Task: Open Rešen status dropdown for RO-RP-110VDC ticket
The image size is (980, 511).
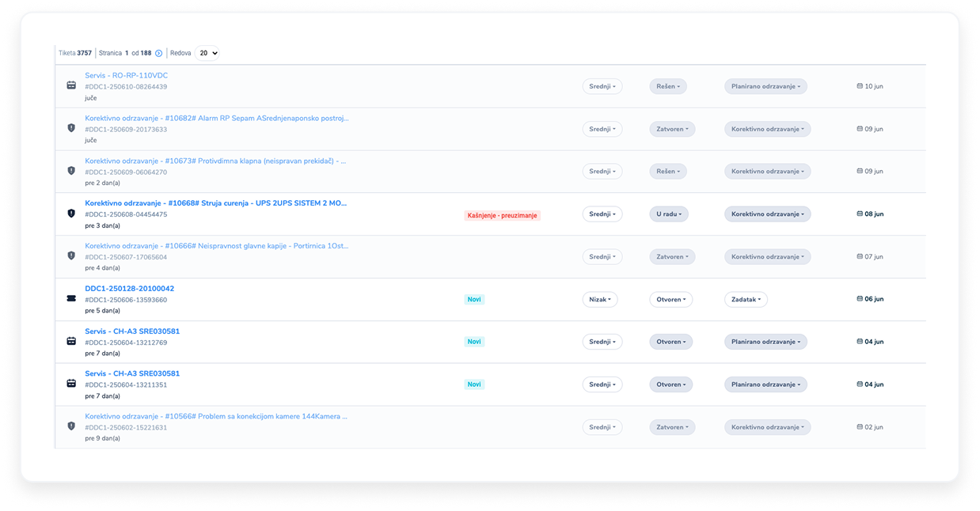Action: (x=668, y=86)
